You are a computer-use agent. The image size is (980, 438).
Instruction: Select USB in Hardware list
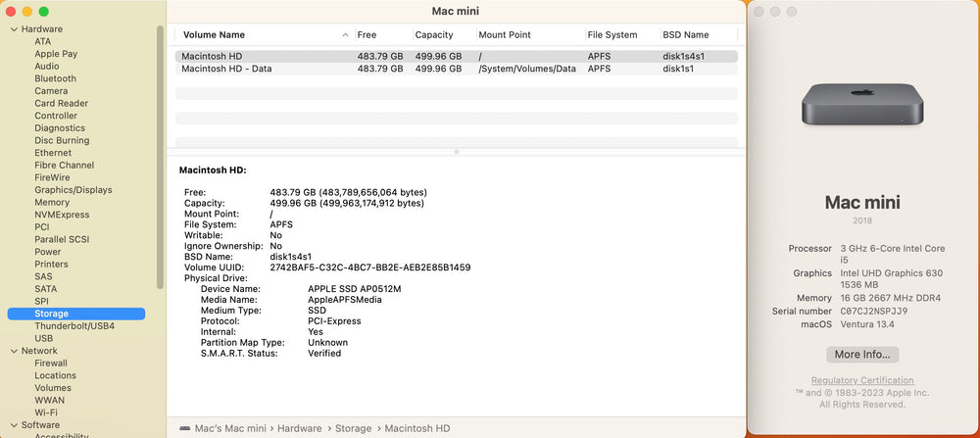coord(44,339)
